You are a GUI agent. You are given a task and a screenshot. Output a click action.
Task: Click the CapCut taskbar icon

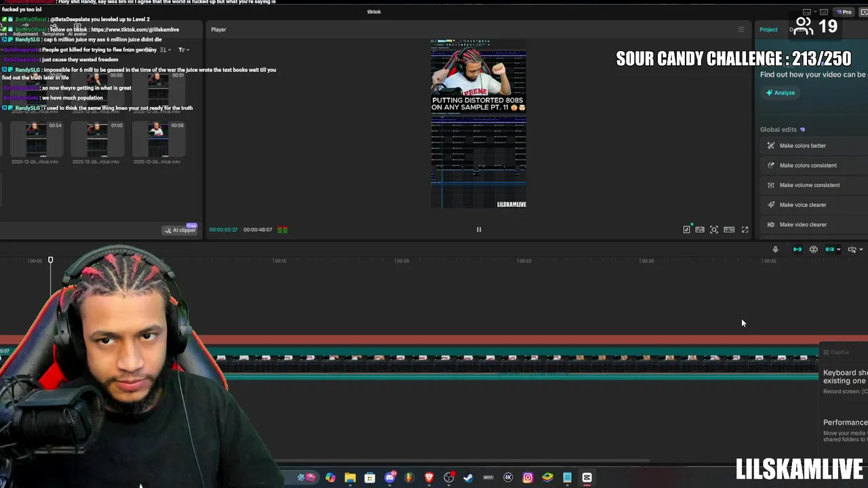tap(587, 478)
